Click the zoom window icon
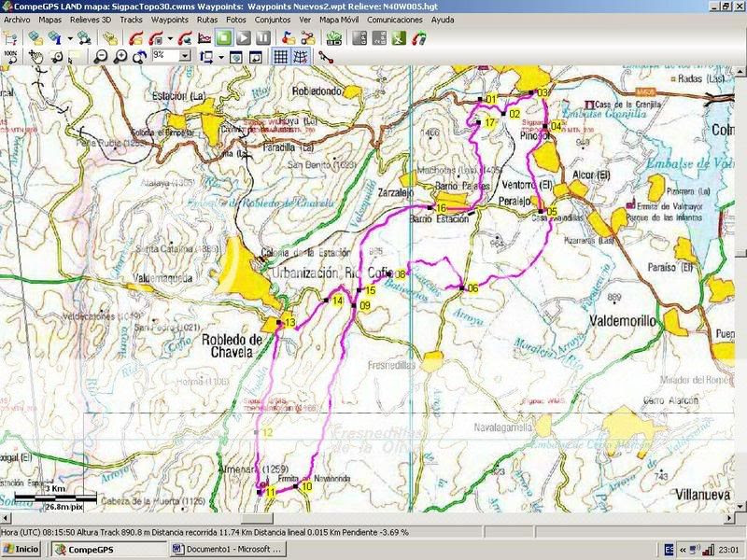 [x=256, y=57]
